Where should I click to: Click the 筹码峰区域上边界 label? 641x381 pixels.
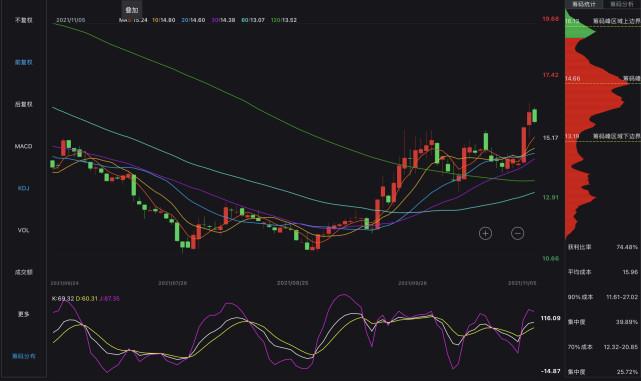click(616, 21)
